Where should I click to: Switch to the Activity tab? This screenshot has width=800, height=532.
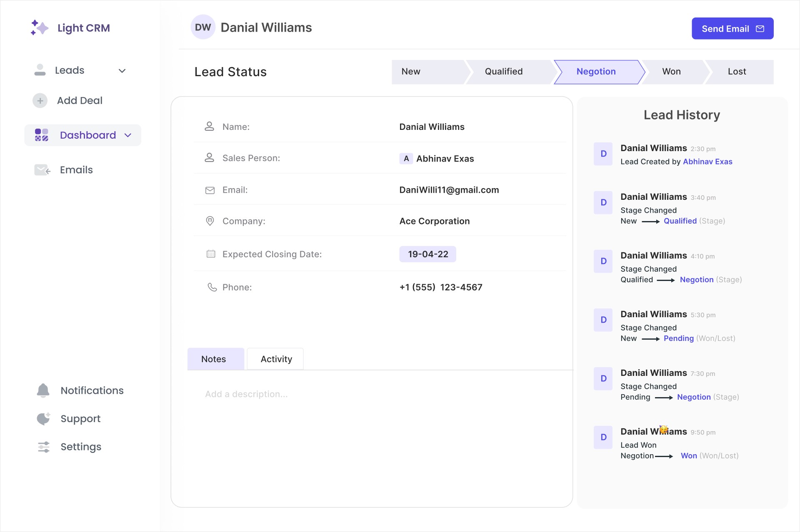[x=276, y=359]
